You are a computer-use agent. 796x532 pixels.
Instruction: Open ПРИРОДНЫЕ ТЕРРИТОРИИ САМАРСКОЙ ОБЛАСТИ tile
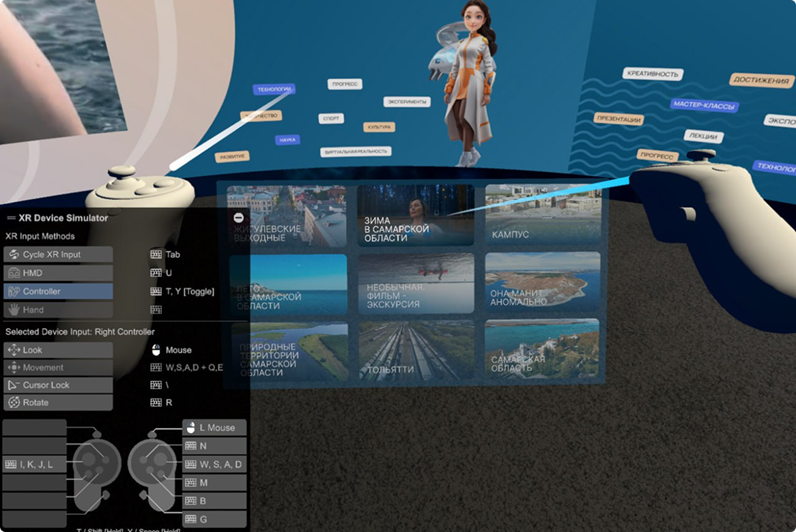tap(290, 351)
